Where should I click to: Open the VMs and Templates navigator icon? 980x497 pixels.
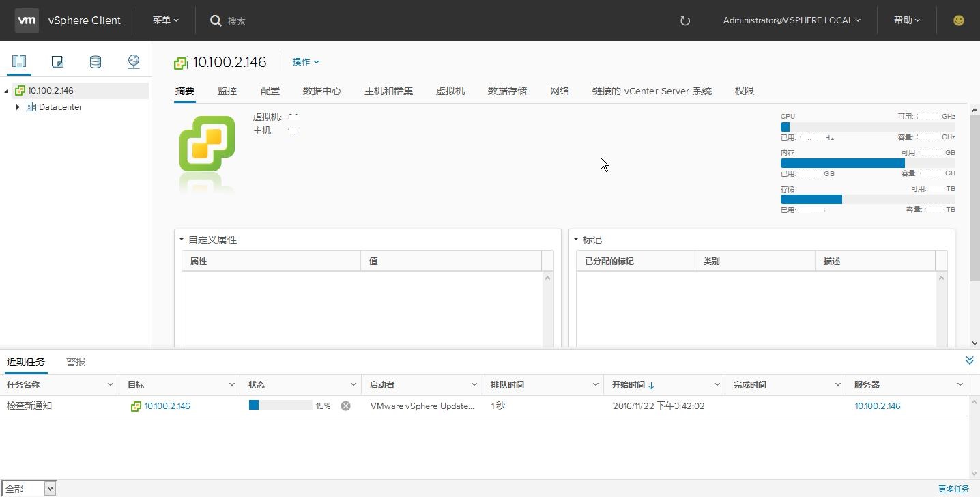[x=57, y=62]
